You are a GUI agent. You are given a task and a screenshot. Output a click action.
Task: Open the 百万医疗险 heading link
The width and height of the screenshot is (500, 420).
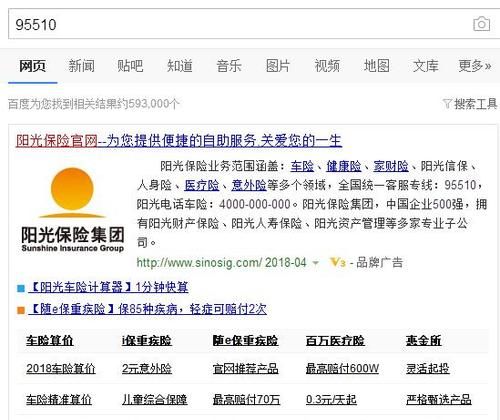click(335, 341)
